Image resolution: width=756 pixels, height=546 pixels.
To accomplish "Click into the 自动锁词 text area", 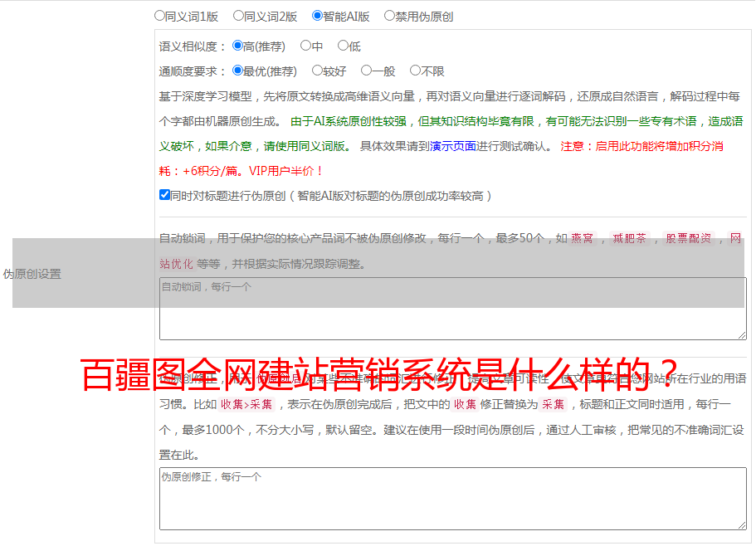I will 453,309.
